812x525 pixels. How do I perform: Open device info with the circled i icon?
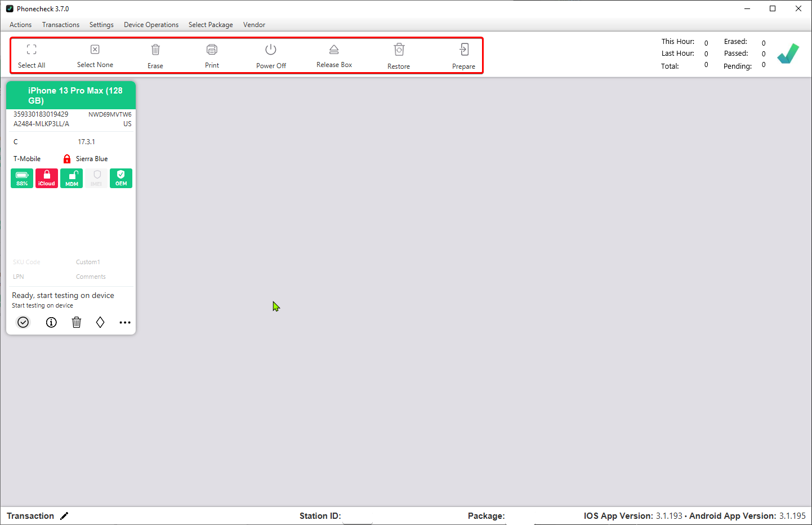[51, 322]
